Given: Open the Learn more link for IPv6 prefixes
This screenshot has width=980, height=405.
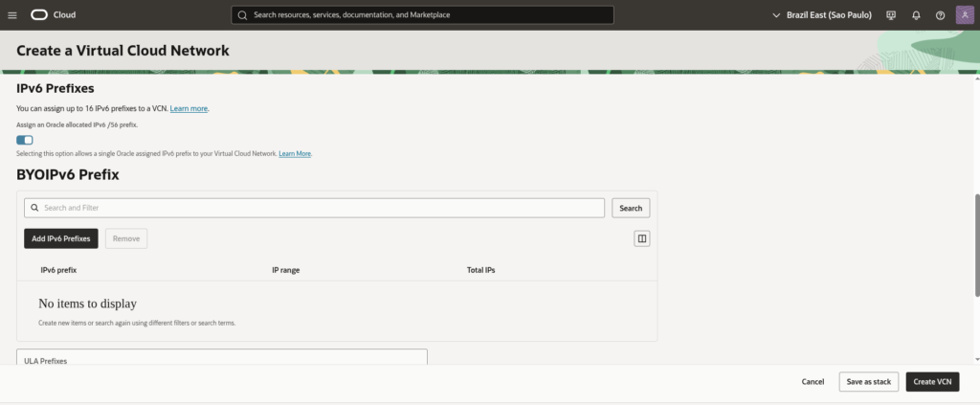Looking at the screenshot, I should [x=189, y=109].
